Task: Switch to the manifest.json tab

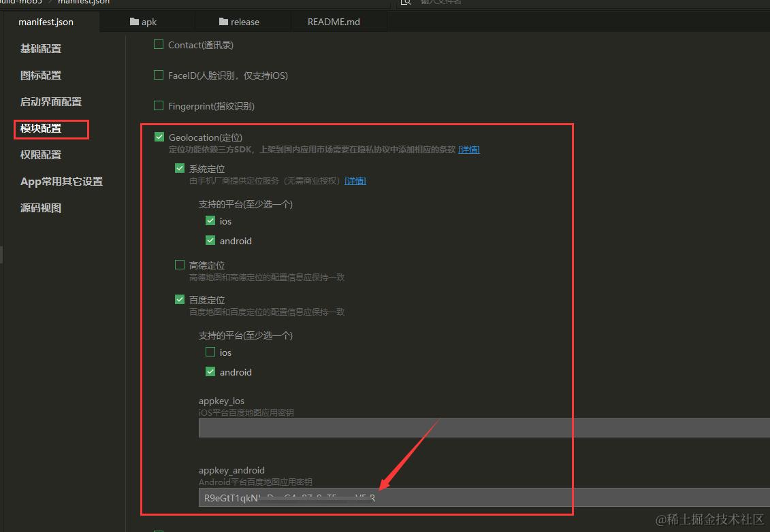Action: tap(46, 22)
